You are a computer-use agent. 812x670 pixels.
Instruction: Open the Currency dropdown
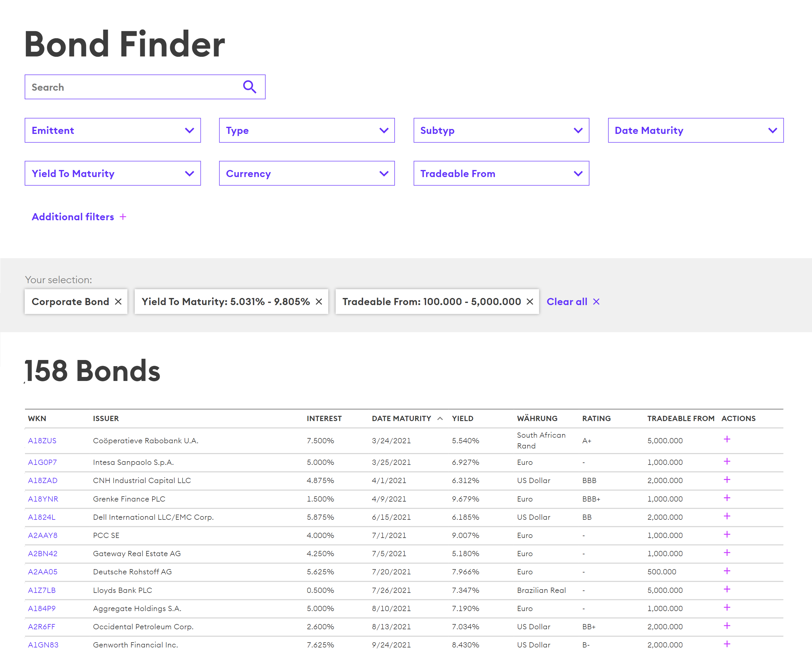307,173
